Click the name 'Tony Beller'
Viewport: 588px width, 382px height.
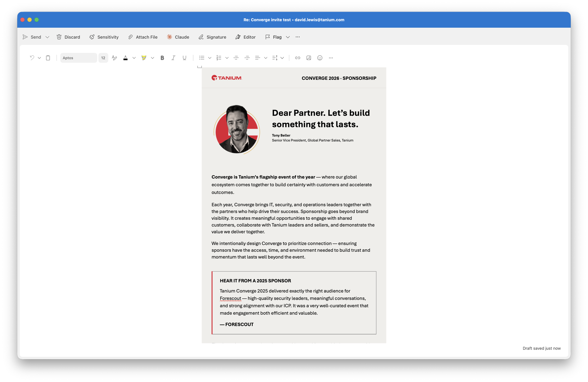[x=281, y=135]
